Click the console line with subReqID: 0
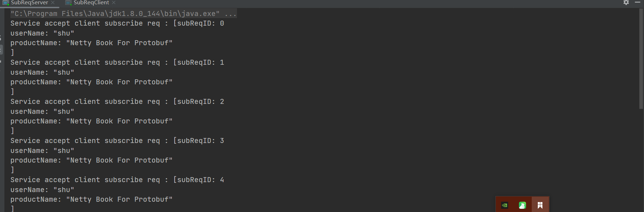This screenshot has height=212, width=644. (117, 23)
